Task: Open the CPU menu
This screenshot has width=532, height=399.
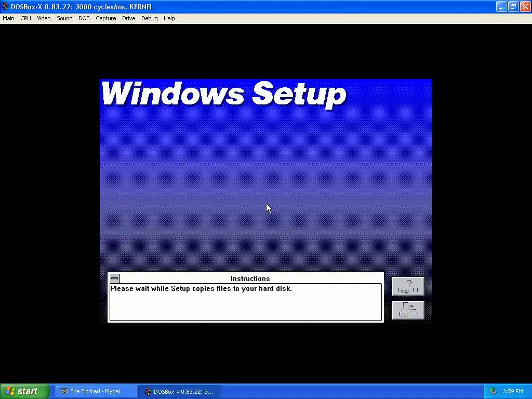Action: (26, 18)
